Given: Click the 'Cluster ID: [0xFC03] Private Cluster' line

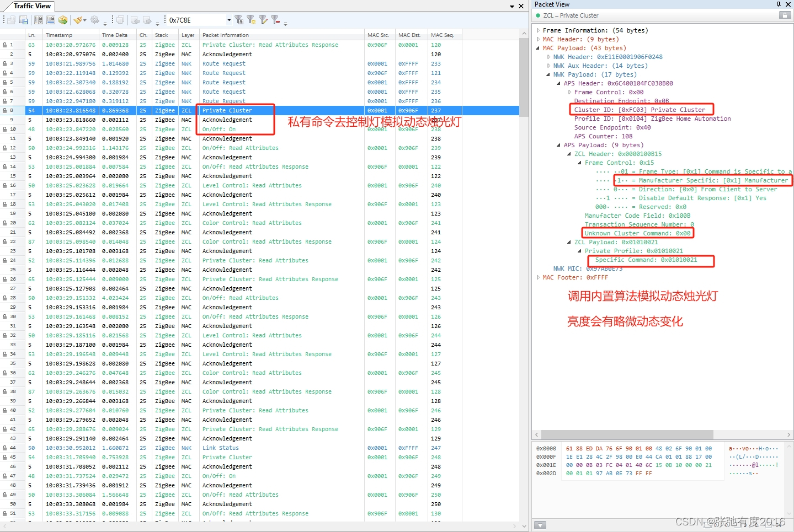Looking at the screenshot, I should coord(640,110).
